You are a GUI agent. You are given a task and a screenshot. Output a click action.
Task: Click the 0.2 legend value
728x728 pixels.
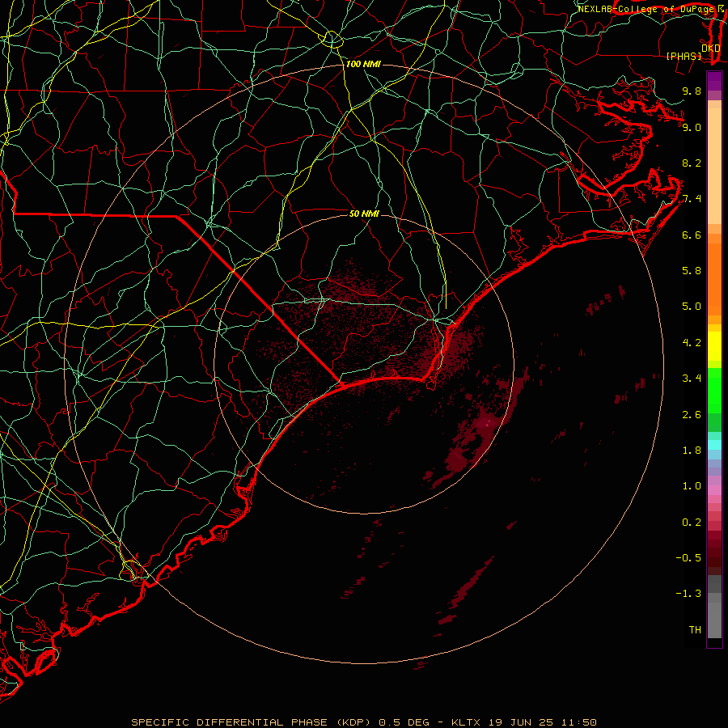692,523
